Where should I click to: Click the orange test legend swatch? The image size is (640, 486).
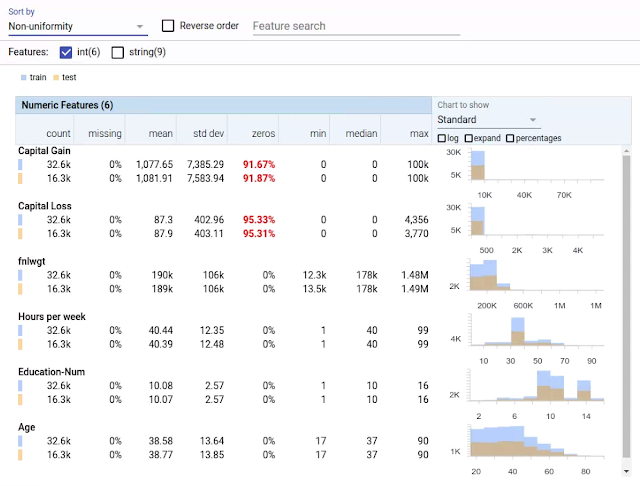point(56,78)
